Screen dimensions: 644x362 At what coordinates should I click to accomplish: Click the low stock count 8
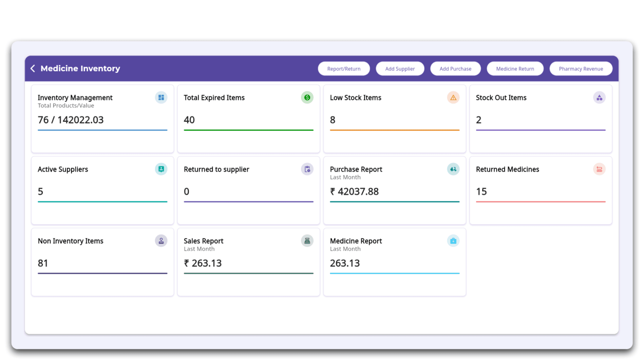click(x=333, y=120)
